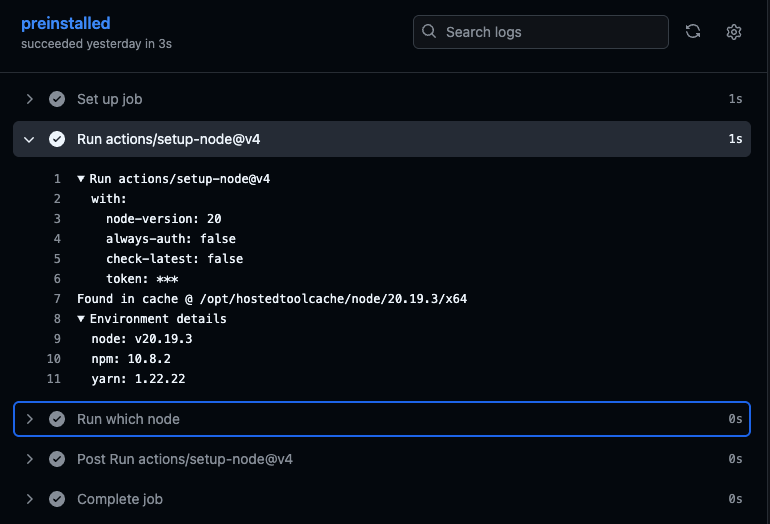Click the Run actions/setup-node@v4 header success checkmark
This screenshot has width=770, height=524.
pyautogui.click(x=57, y=139)
